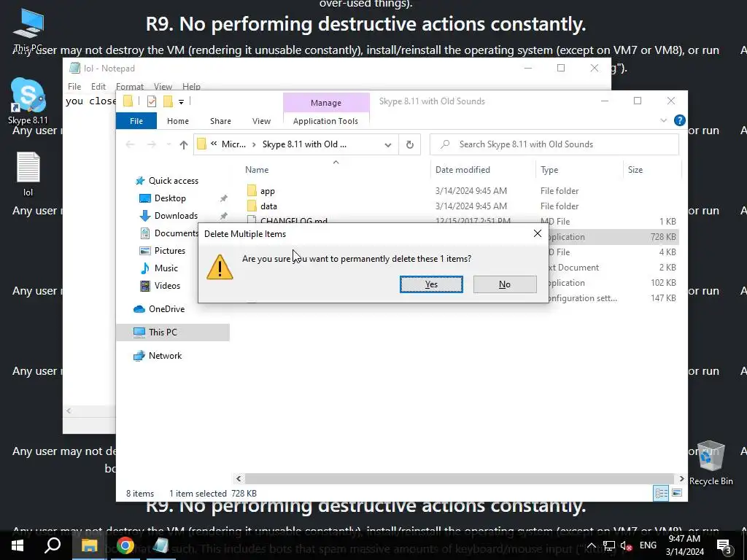Click the Explorer Help question mark icon

[x=680, y=120]
